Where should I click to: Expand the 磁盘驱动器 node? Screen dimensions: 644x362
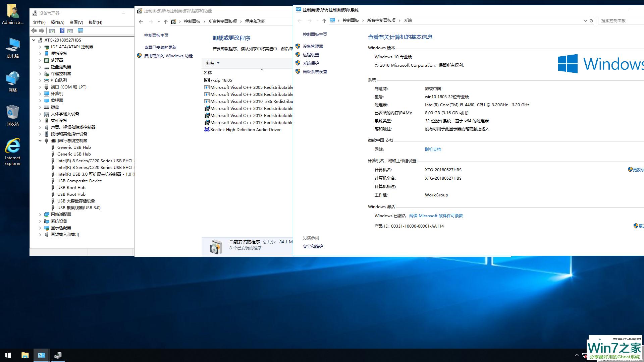click(x=40, y=67)
